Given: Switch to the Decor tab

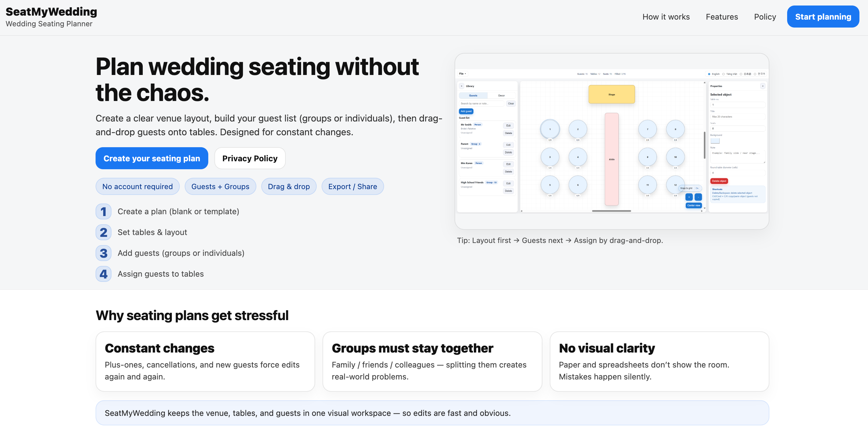Looking at the screenshot, I should click(x=501, y=95).
